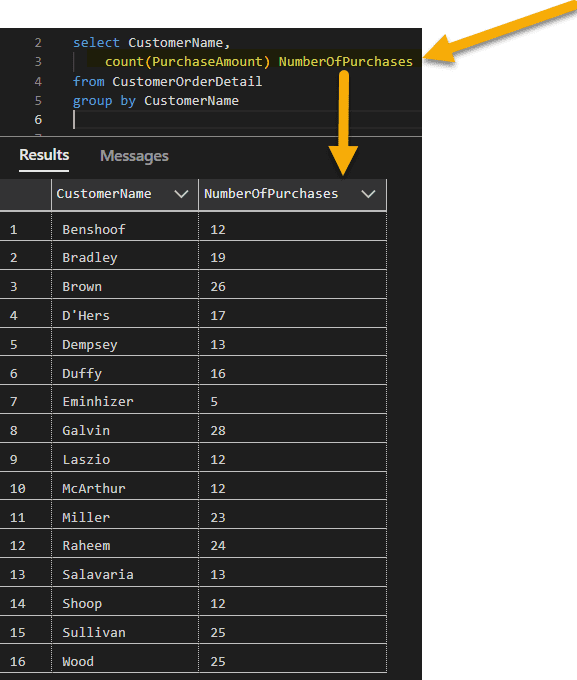
Task: Select purchase count 24 for Raheem
Action: point(292,545)
